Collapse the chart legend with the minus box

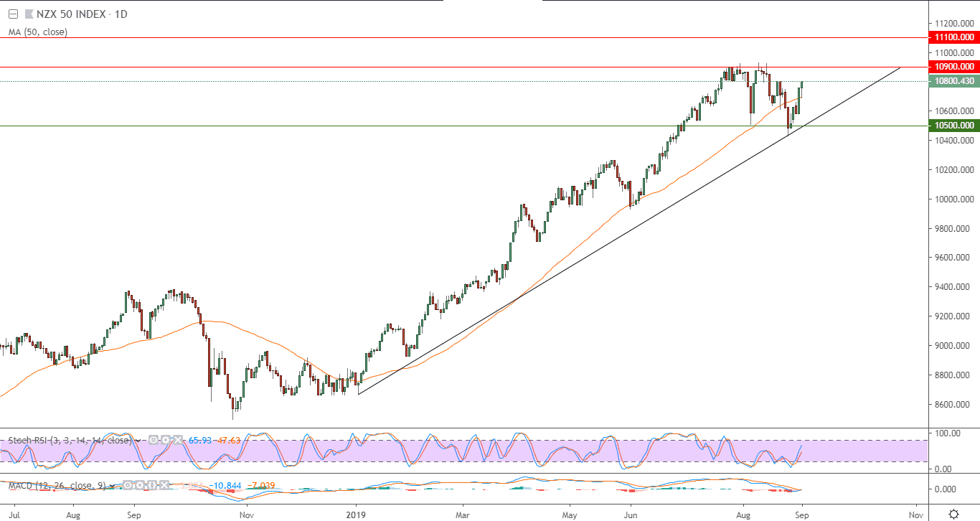(12, 14)
